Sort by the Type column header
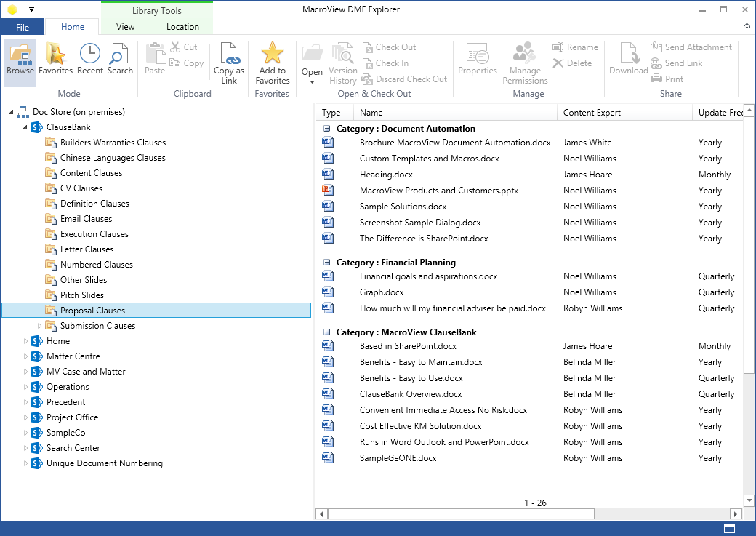Screen dimensions: 756x536 (335, 113)
